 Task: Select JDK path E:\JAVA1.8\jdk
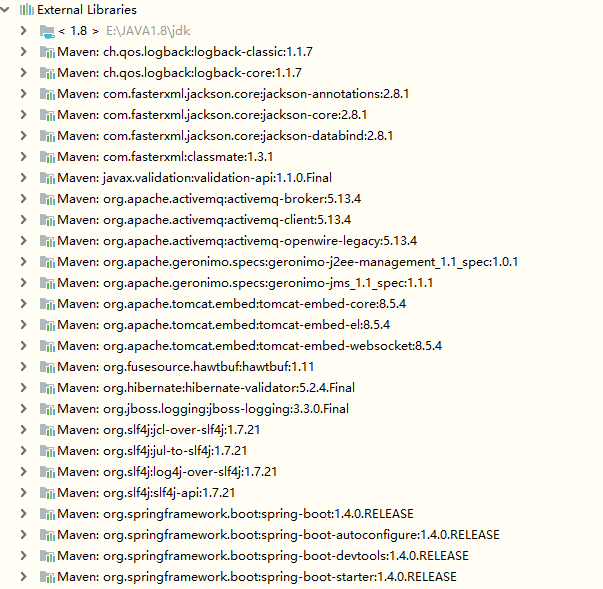tap(148, 31)
